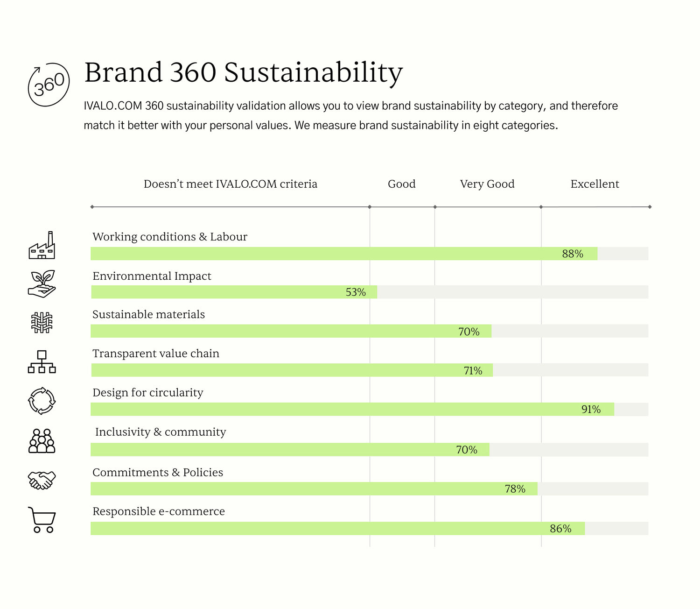The width and height of the screenshot is (700, 609).
Task: Click the Inclusivity & community label
Action: 161,432
